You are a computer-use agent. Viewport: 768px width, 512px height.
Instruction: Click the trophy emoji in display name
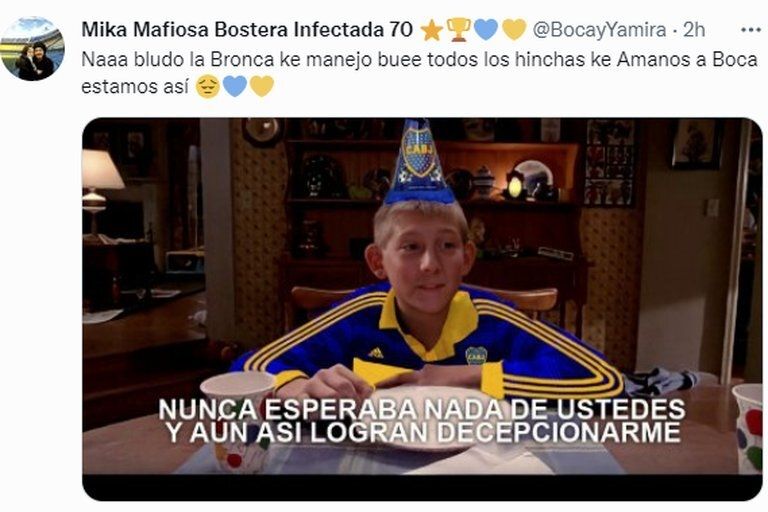pyautogui.click(x=459, y=30)
